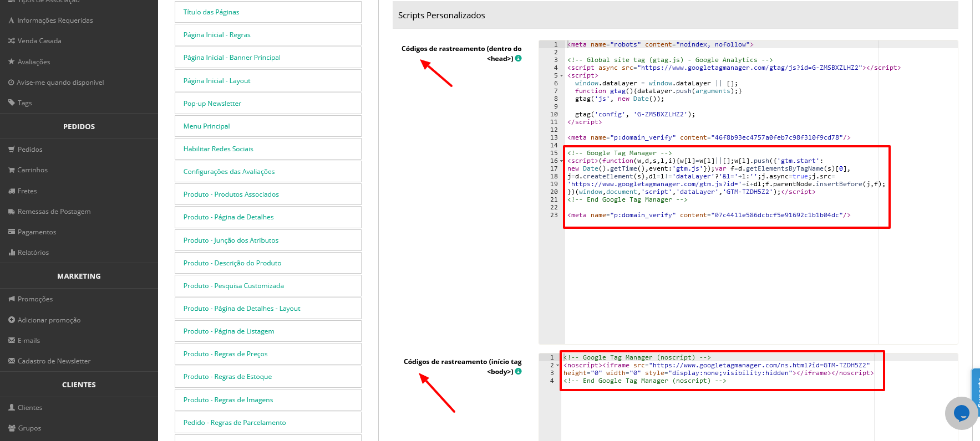Collapse code fold arrow on line 5

pos(561,76)
